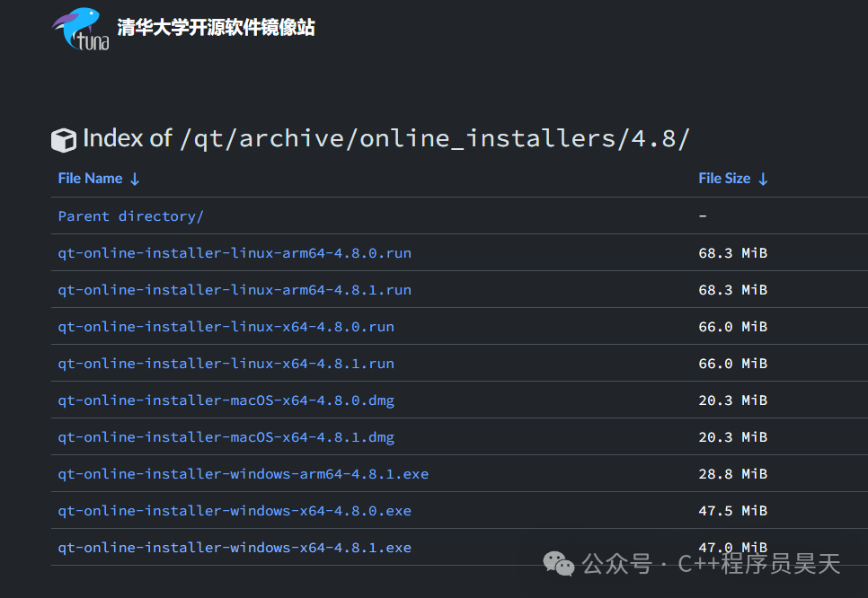Screen dimensions: 868x598
Task: Click the TUNA fish logo
Action: click(81, 30)
